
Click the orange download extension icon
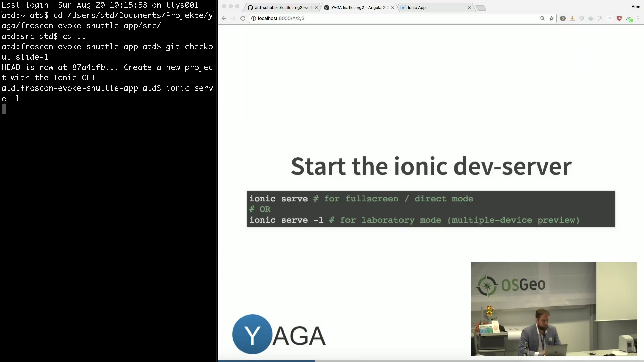tap(572, 18)
